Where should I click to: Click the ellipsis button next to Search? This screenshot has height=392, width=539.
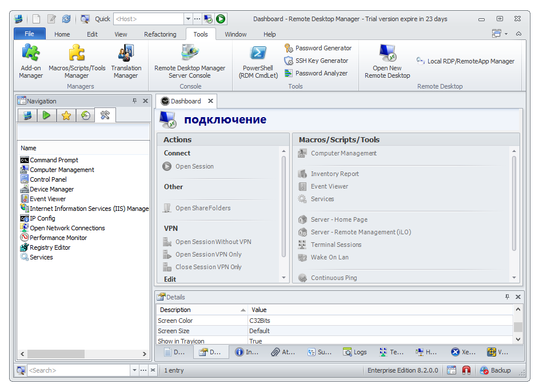pos(143,370)
